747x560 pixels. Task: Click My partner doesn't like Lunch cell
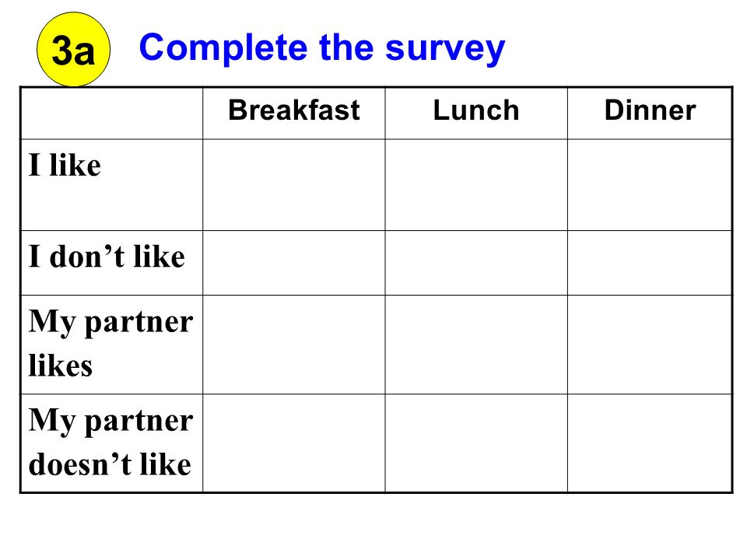click(476, 443)
